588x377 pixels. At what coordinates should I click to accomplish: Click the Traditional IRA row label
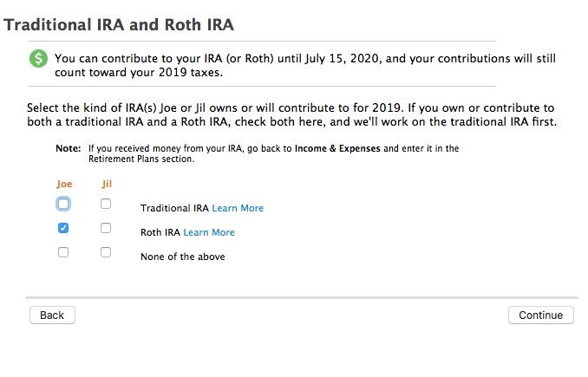[x=174, y=208]
